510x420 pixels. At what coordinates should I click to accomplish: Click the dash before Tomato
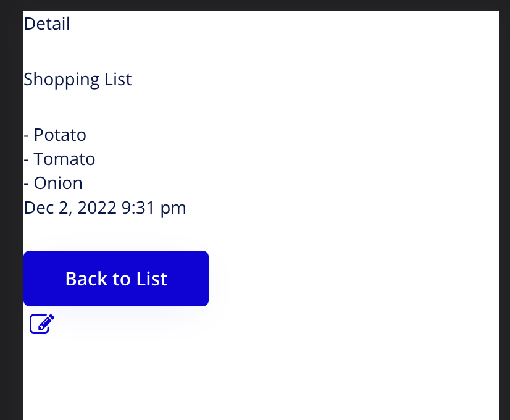[27, 160]
